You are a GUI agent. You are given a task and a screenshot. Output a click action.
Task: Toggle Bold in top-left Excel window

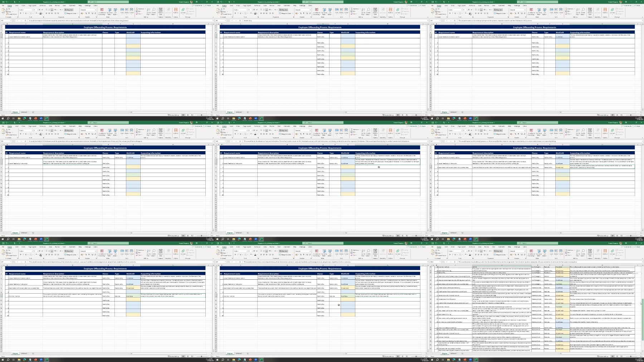pyautogui.click(x=20, y=13)
